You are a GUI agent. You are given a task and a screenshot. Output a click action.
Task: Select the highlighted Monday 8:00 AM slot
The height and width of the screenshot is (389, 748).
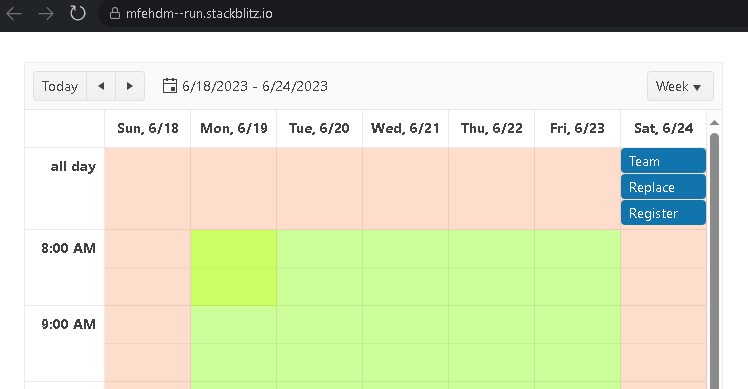point(234,268)
